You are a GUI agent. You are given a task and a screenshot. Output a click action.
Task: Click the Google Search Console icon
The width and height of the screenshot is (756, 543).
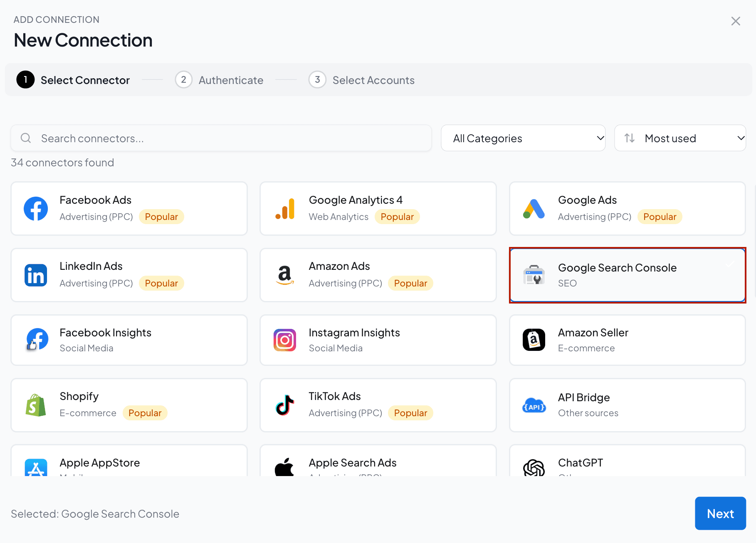[x=534, y=275]
